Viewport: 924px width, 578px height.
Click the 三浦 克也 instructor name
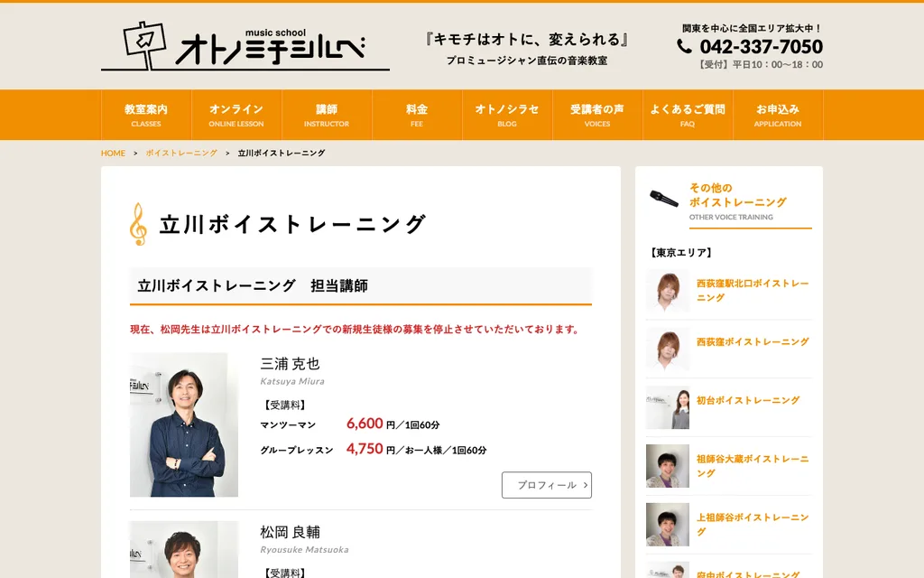coord(290,363)
